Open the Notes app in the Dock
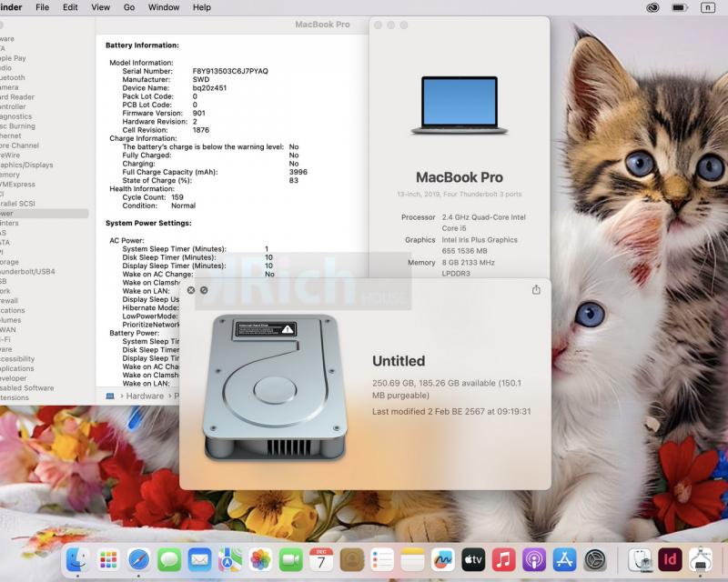 (x=413, y=559)
